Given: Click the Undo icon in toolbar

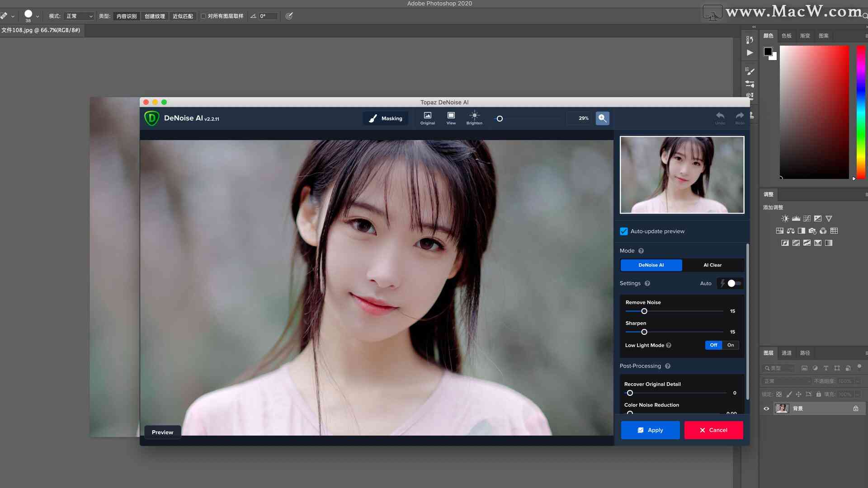Looking at the screenshot, I should pos(720,117).
